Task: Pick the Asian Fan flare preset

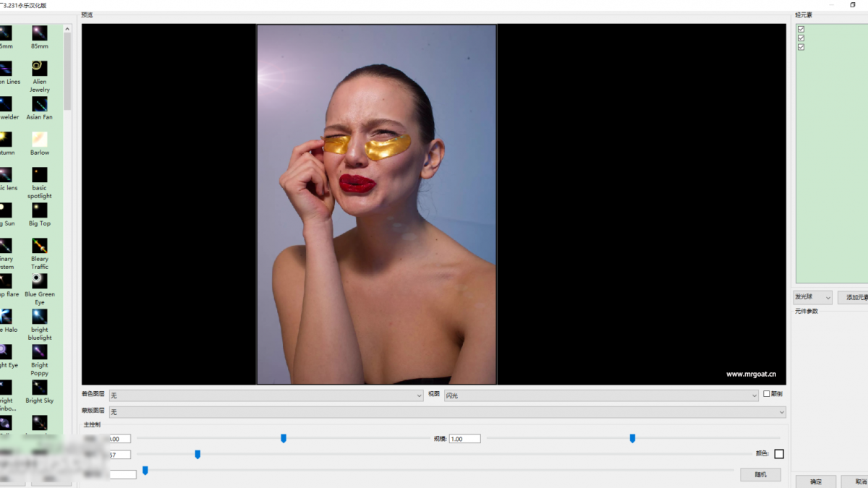Action: (x=39, y=104)
